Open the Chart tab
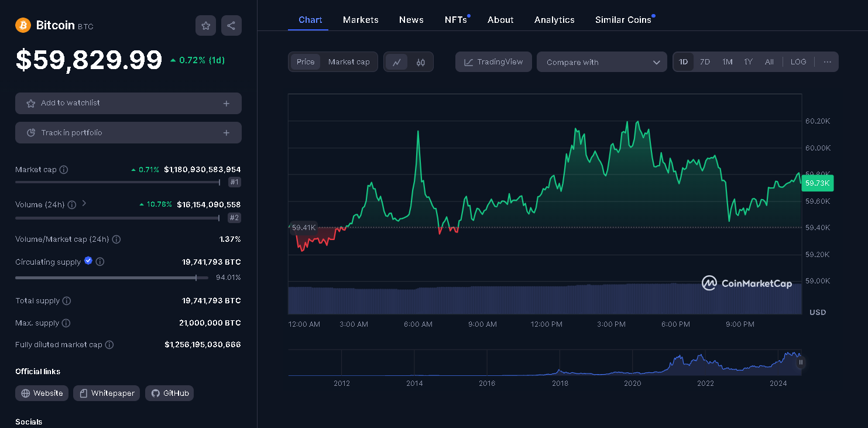The height and width of the screenshot is (428, 868). [x=310, y=20]
